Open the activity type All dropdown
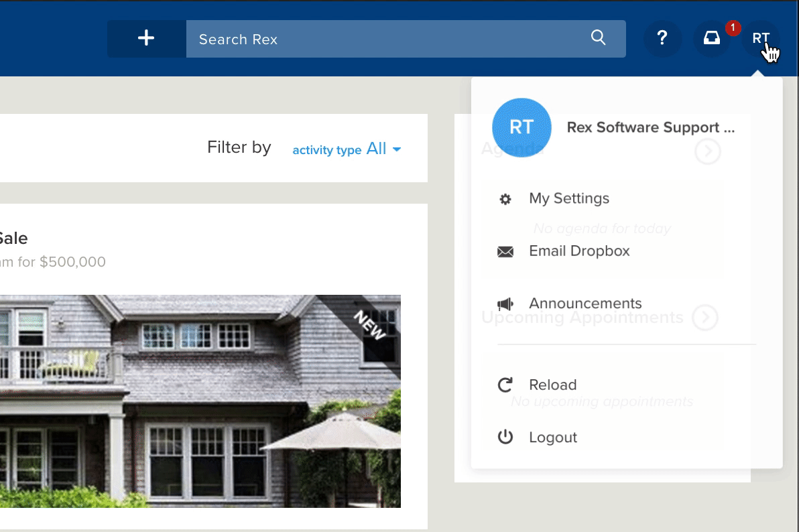The height and width of the screenshot is (532, 799). (347, 149)
